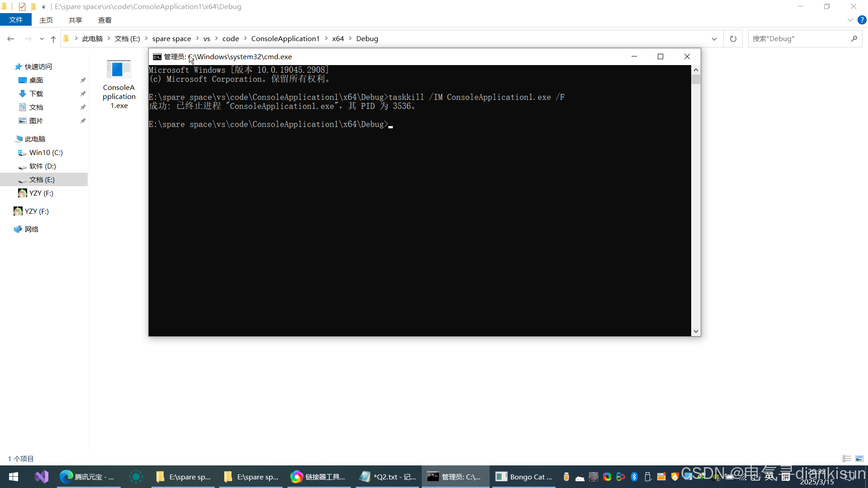
Task: Switch to details list view mode
Action: pos(846,459)
